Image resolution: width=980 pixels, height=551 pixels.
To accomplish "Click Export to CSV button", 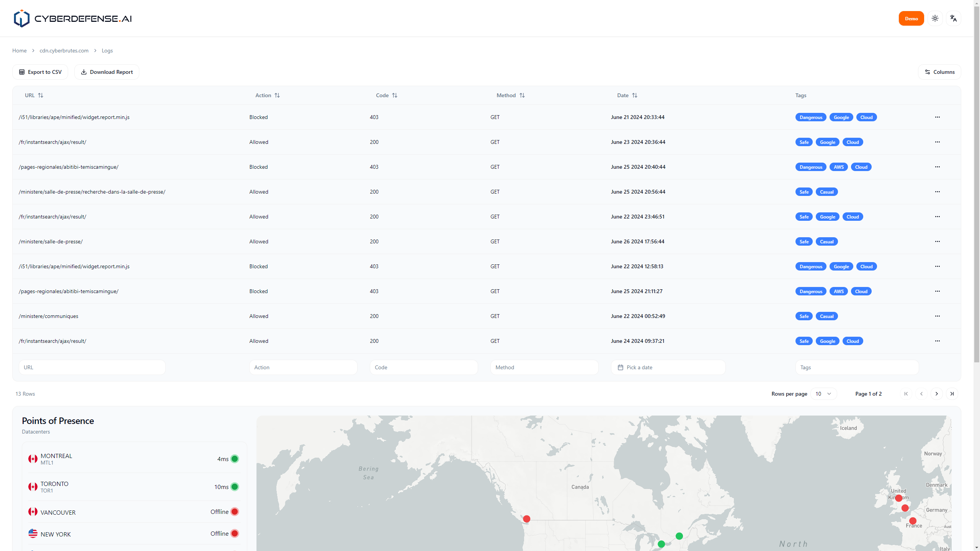I will [x=40, y=72].
